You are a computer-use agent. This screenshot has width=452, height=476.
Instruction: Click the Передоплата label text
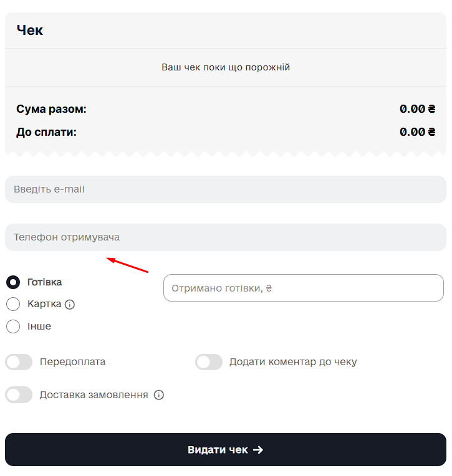(72, 362)
